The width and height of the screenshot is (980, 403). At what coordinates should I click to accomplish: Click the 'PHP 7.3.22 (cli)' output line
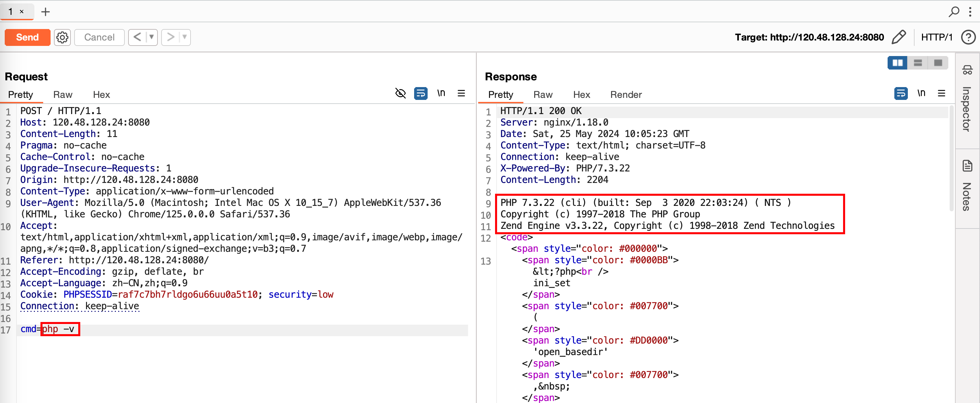pyautogui.click(x=645, y=203)
